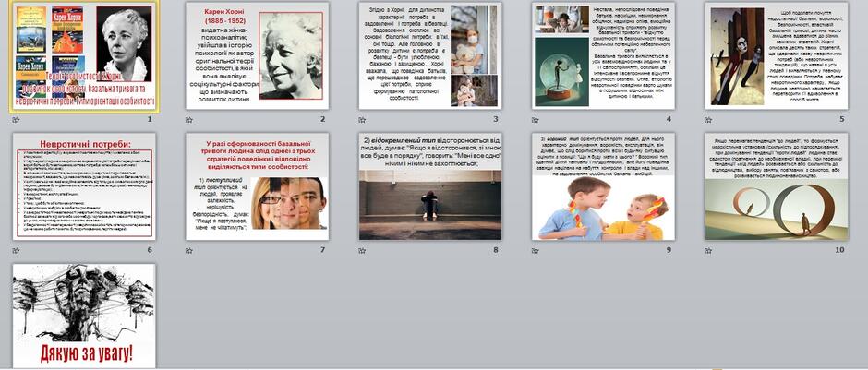This screenshot has height=370, width=868.
Task: Click the animation star icon under slide 4
Action: (x=536, y=120)
